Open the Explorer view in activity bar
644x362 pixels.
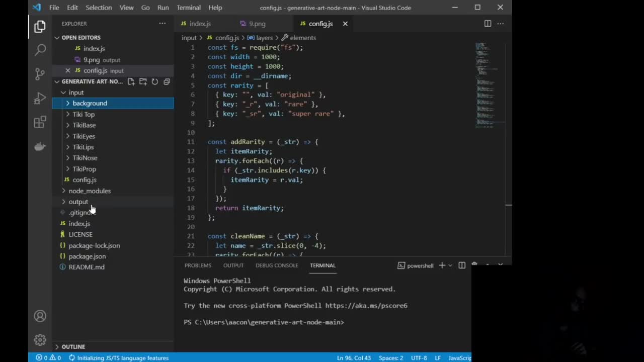(40, 27)
